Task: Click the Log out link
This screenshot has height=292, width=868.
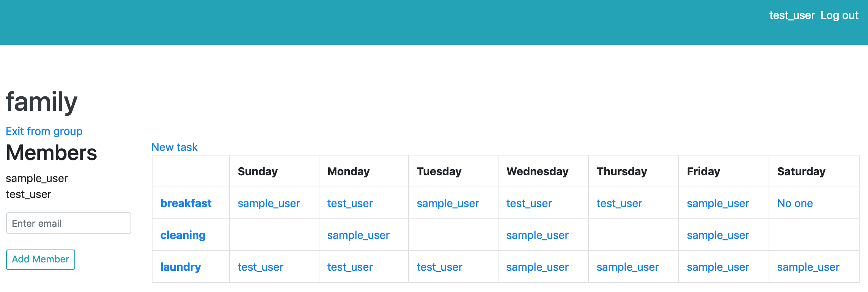Action: coord(839,16)
